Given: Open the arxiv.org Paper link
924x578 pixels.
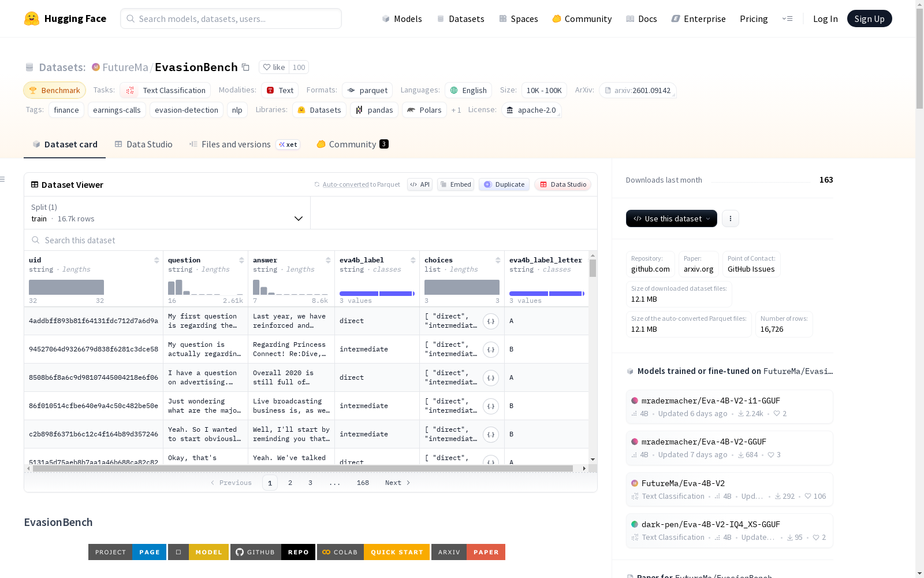Looking at the screenshot, I should [x=699, y=264].
